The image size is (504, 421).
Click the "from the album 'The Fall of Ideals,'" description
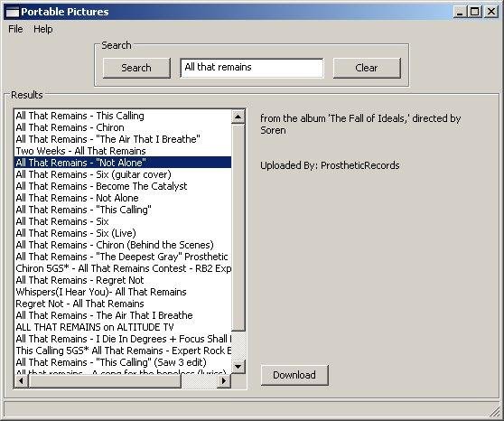point(360,125)
